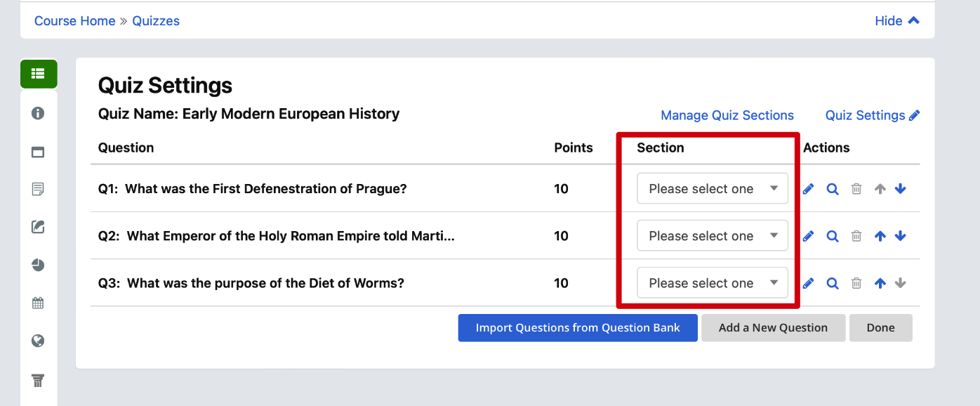The image size is (980, 406).
Task: Open the Section dropdown for Q1
Action: [x=713, y=189]
